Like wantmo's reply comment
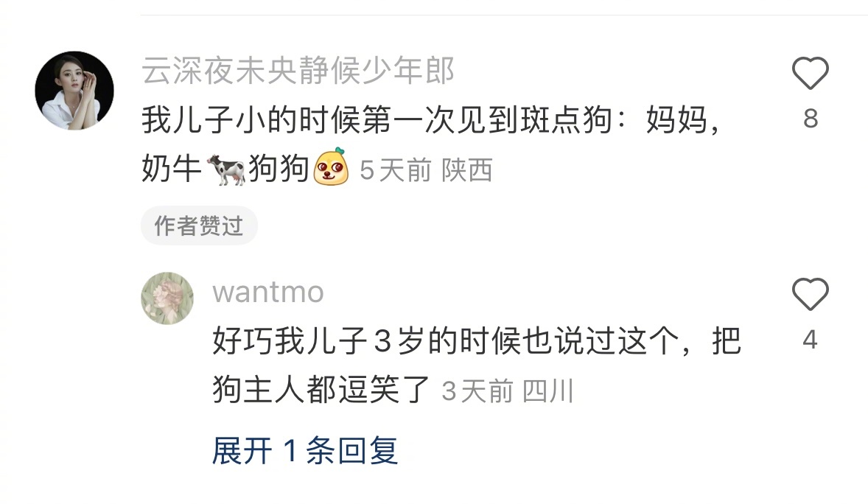This screenshot has width=868, height=504. 810,294
